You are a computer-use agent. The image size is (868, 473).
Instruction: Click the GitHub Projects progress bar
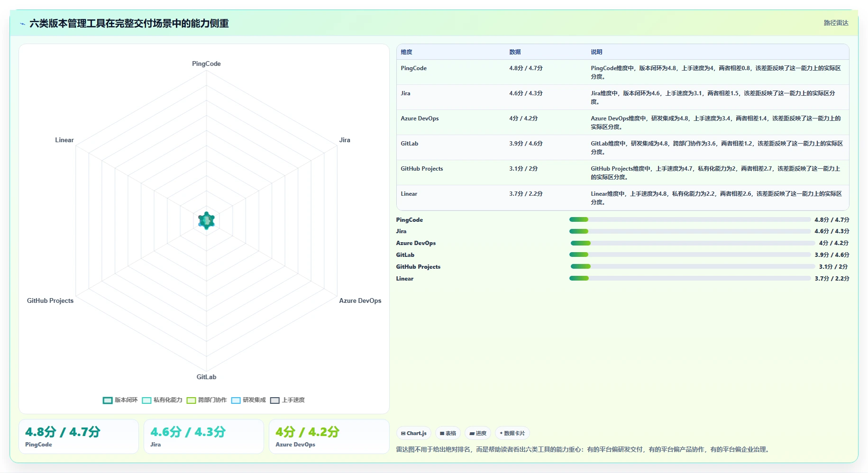click(693, 266)
